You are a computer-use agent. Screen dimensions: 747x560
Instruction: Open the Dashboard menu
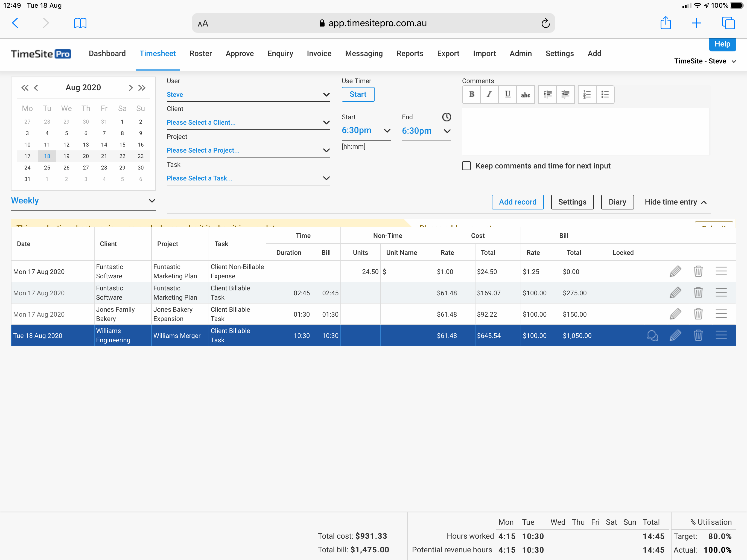click(107, 53)
